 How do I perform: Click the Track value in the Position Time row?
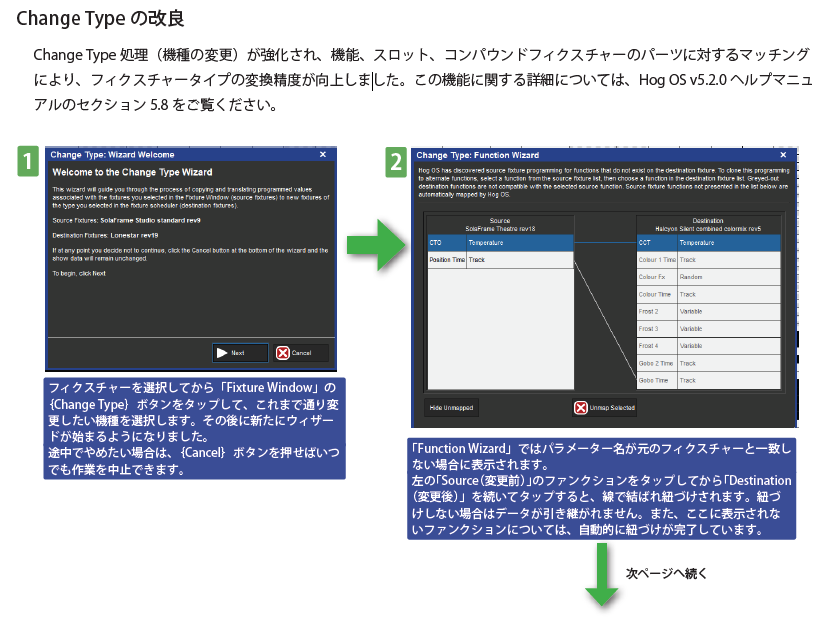(x=520, y=260)
